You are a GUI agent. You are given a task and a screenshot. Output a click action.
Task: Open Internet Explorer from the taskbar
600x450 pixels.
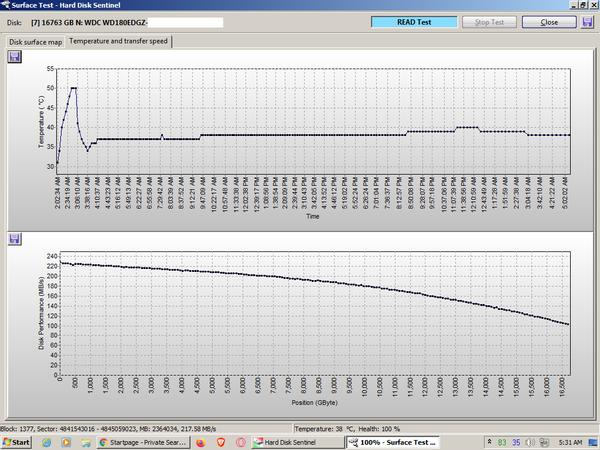click(45, 441)
